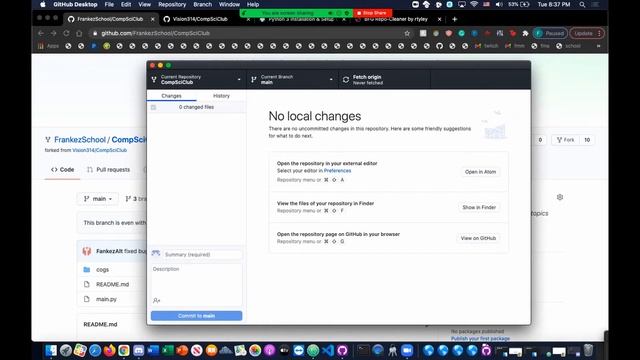Open the Trash in the dock
640x360 pixels.
point(588,350)
